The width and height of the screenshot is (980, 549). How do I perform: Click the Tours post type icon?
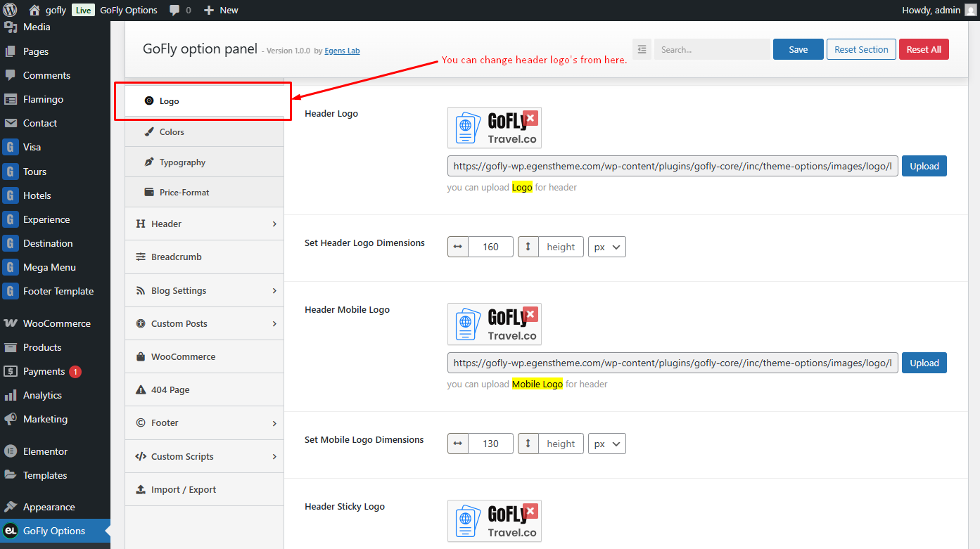[x=11, y=172]
